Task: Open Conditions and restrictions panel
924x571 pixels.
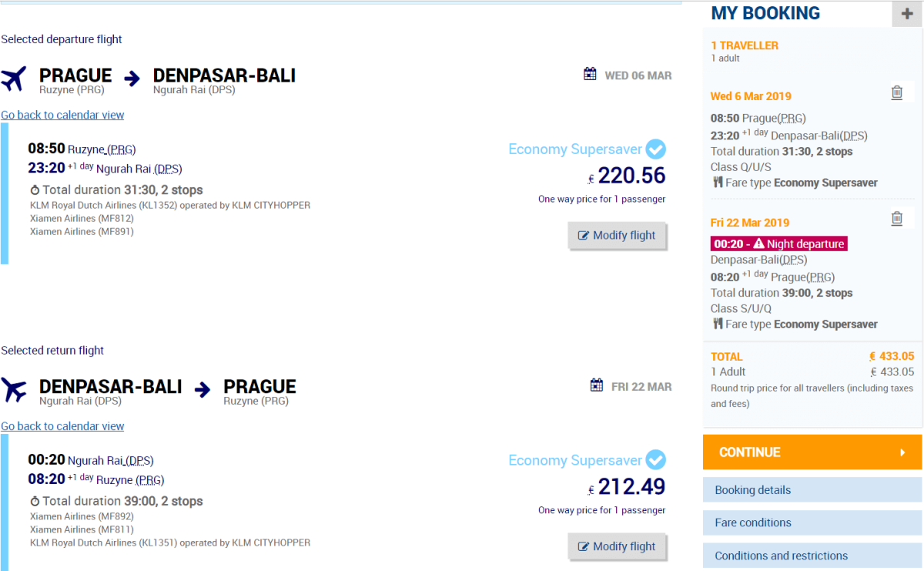Action: click(812, 556)
